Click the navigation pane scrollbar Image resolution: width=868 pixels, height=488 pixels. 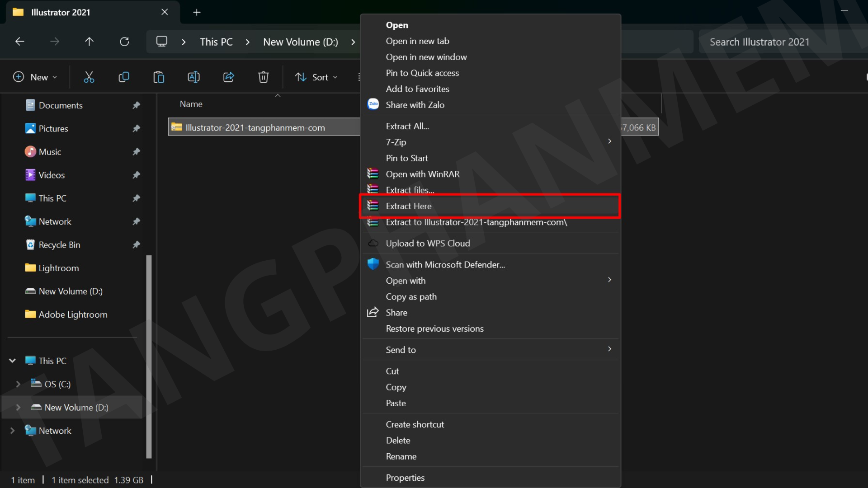[x=149, y=357]
